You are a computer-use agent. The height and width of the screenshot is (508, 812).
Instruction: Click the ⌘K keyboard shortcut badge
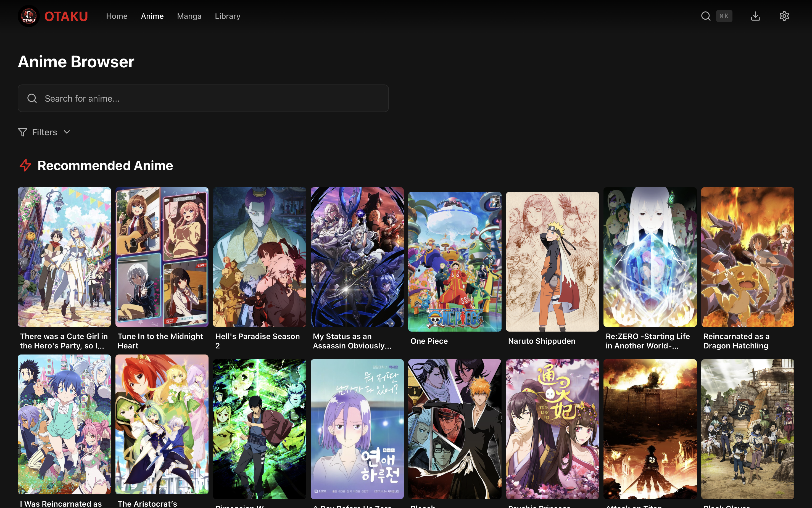coord(724,16)
